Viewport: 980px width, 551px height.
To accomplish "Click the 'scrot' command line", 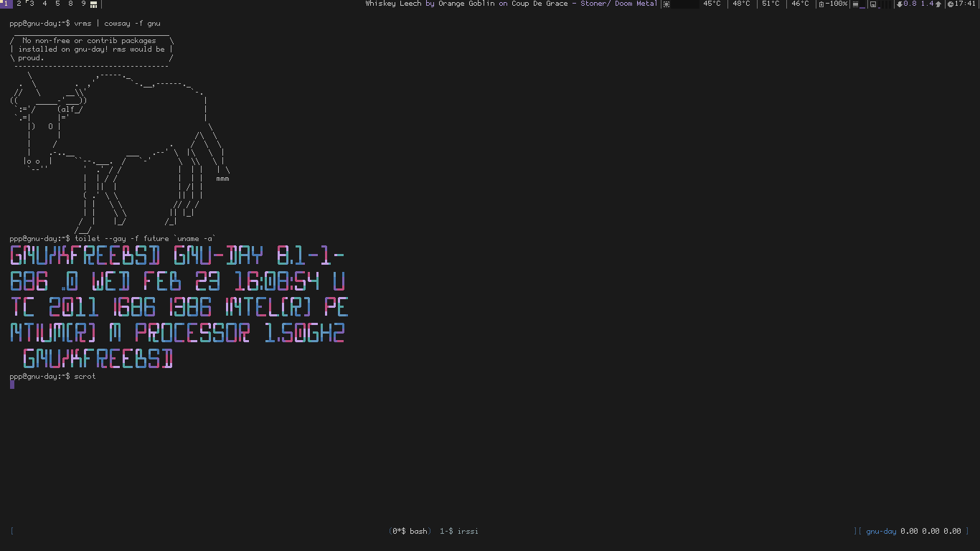I will (52, 376).
